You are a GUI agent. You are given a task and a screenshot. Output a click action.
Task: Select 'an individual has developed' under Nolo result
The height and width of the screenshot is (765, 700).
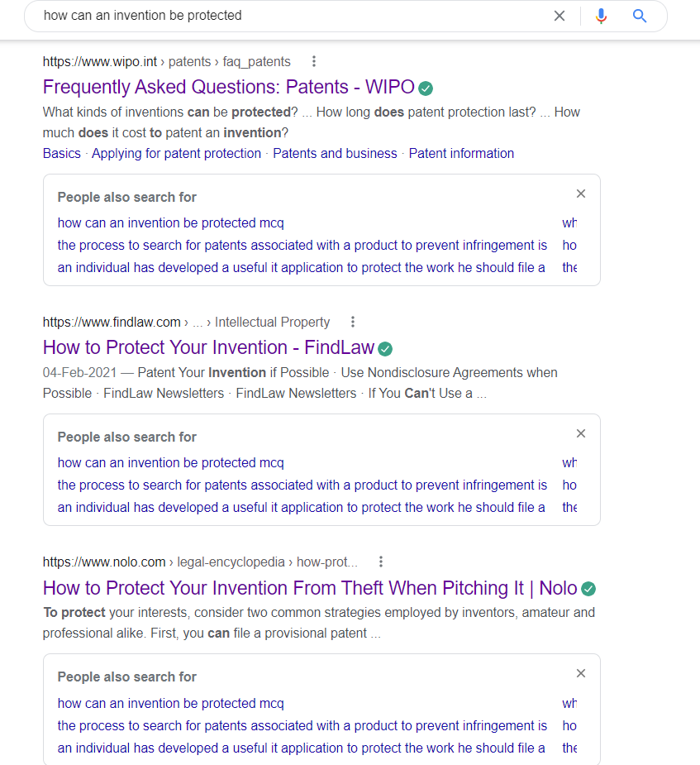302,748
